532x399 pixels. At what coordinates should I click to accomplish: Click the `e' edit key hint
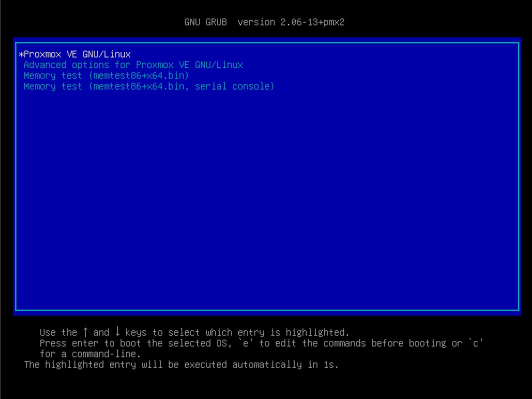245,343
